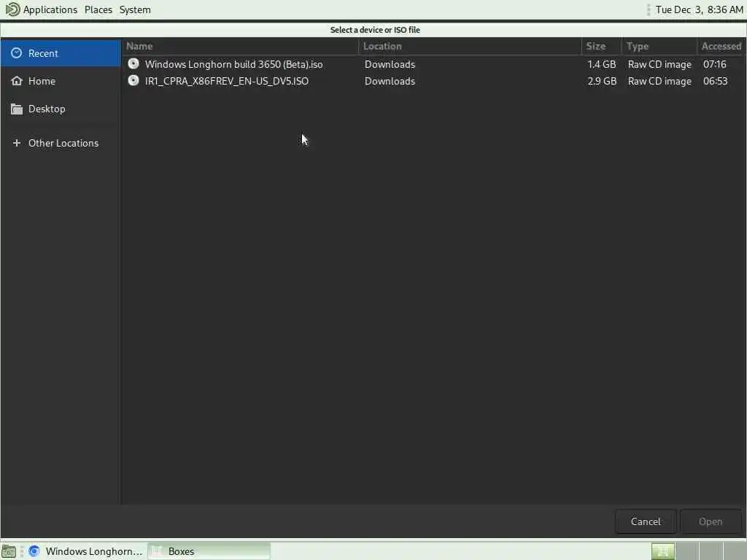Open the Applications menu

50,9
